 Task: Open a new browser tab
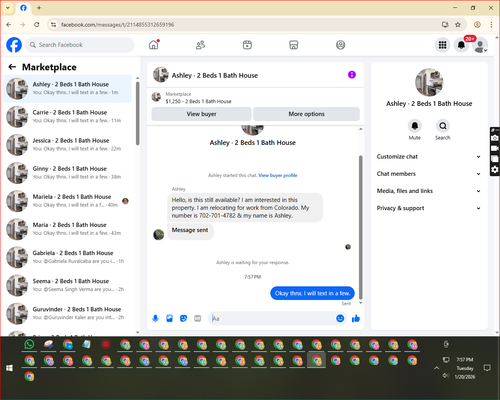click(39, 8)
